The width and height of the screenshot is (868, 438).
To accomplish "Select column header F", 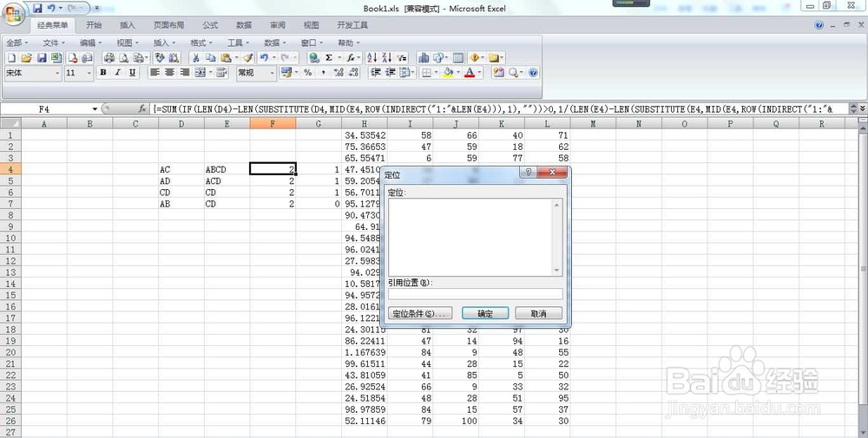I will [x=273, y=124].
